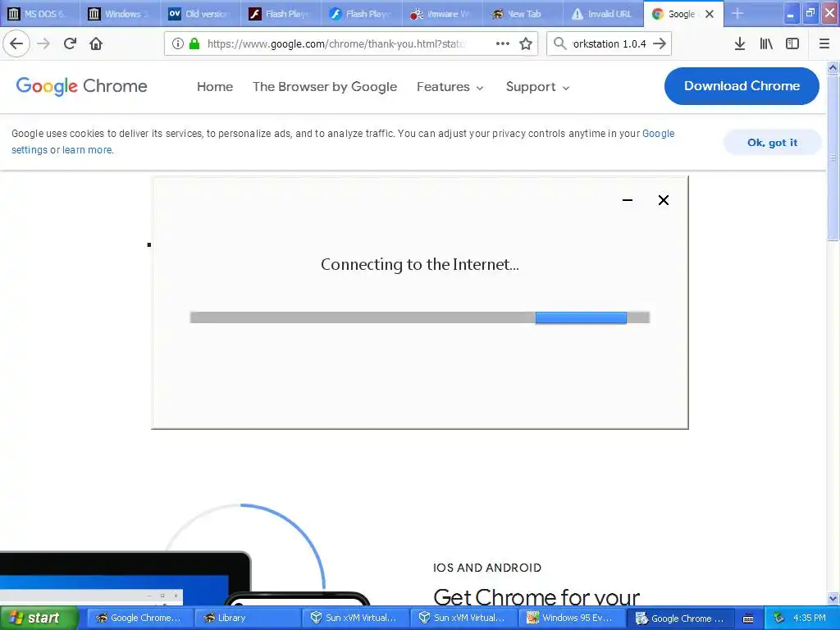The image size is (840, 630).
Task: Click the 4:35 PM system clock
Action: 810,618
